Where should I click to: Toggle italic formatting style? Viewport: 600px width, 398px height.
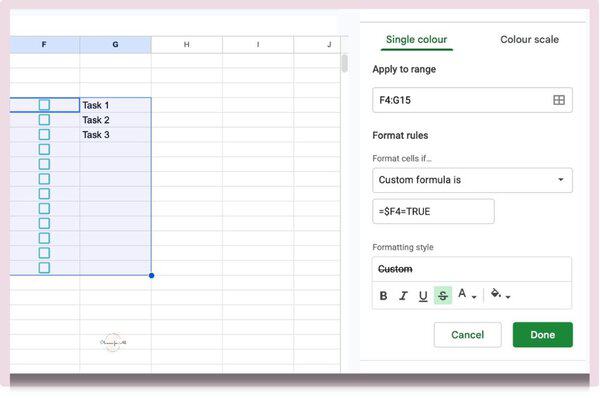point(403,296)
